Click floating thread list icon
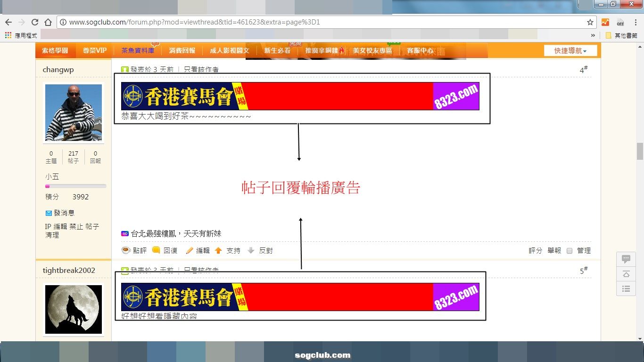The image size is (644, 362). (x=626, y=288)
